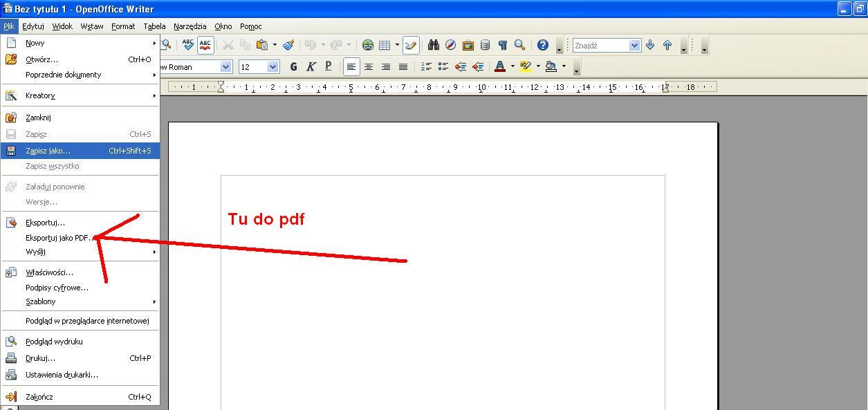Open the Font Color dropdown arrow

pyautogui.click(x=513, y=66)
